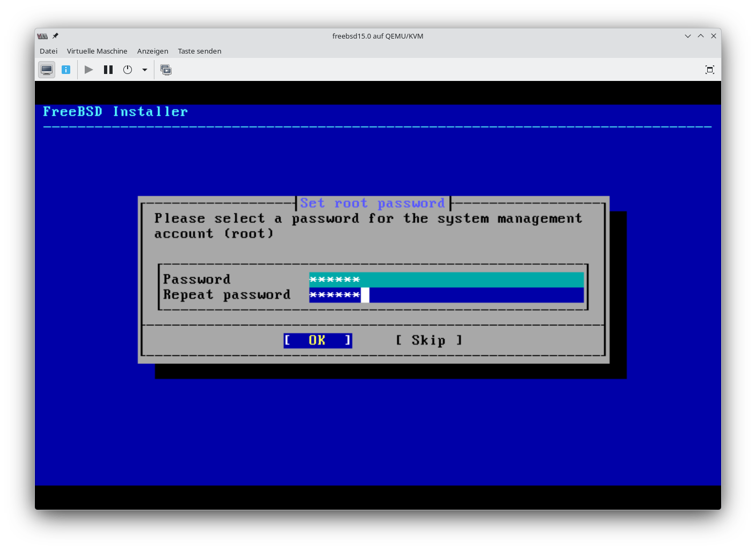Screen dimensions: 756x551
Task: Click the virt-manager window icon in title bar
Action: tap(42, 36)
